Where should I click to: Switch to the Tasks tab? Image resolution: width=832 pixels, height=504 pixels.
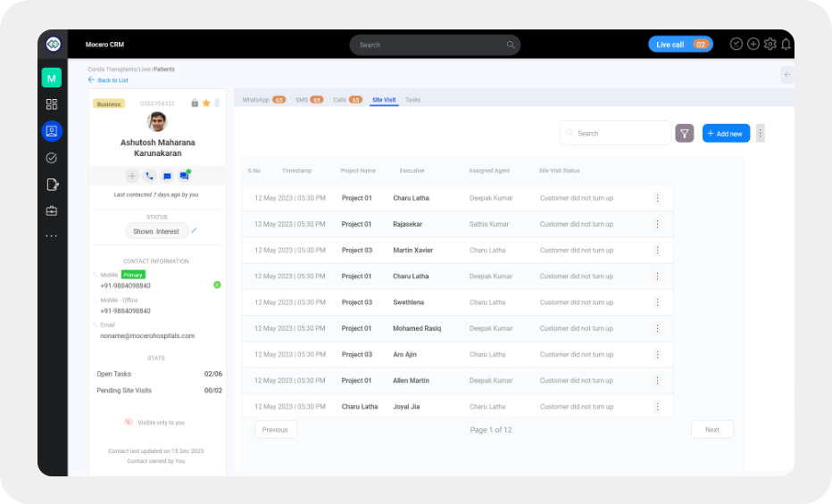click(x=412, y=100)
